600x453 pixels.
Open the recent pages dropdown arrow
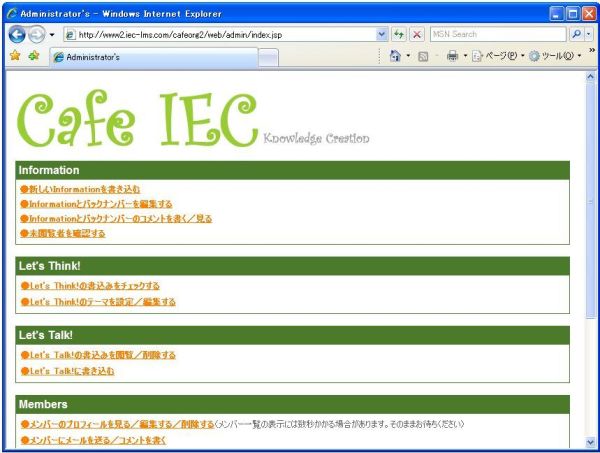click(52, 35)
